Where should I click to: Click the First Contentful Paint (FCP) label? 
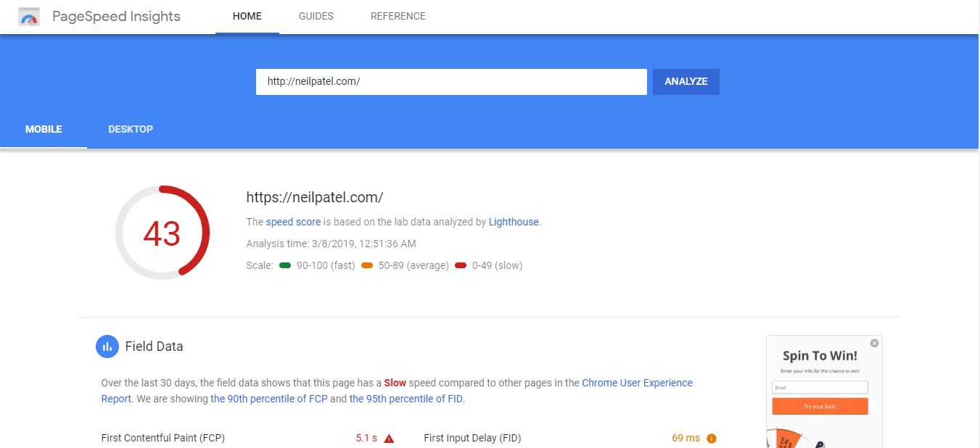click(163, 438)
